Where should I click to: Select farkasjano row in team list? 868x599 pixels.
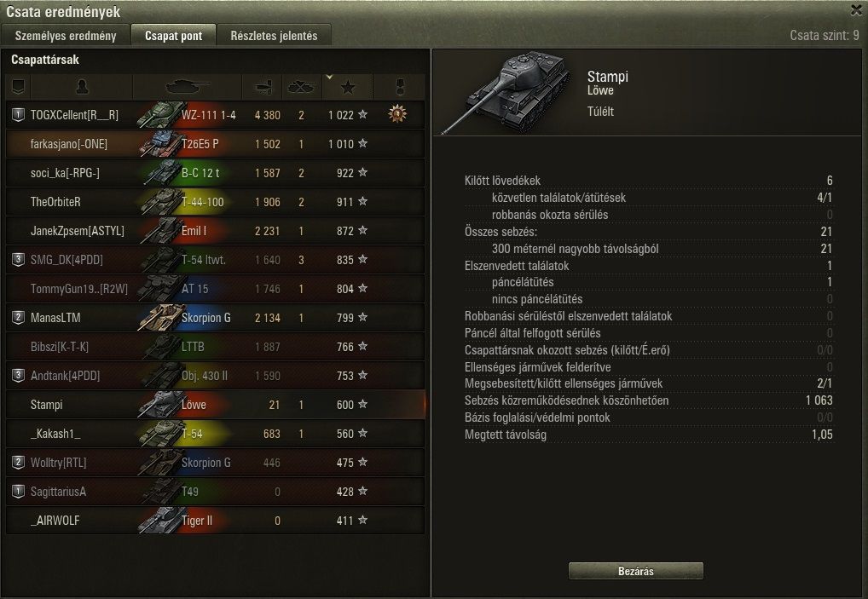(x=216, y=144)
